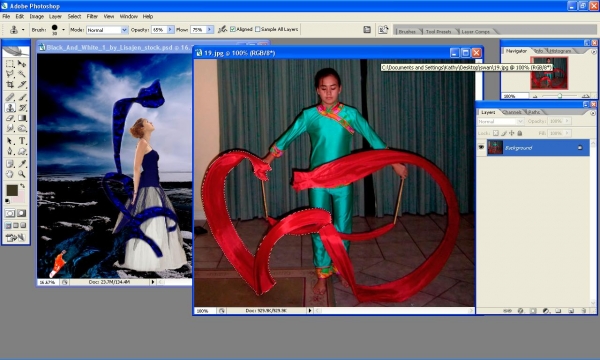Switch to the Channels tab
The image size is (600, 360).
(512, 112)
